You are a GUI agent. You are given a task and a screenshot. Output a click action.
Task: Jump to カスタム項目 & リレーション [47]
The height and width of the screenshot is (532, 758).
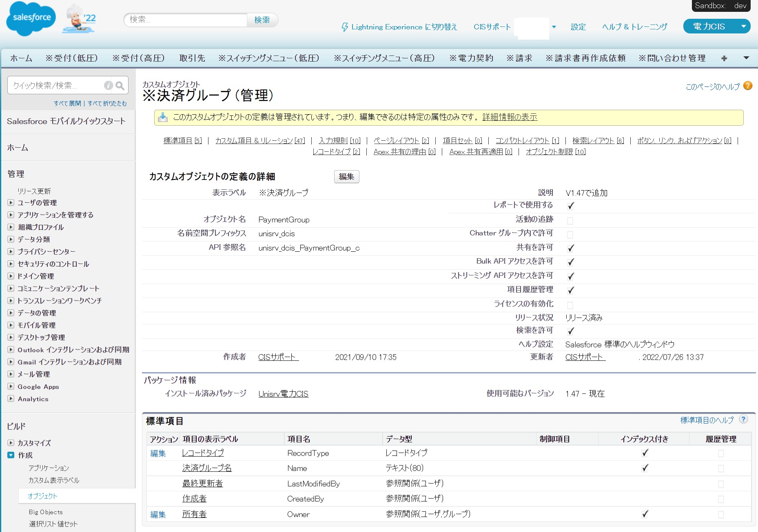(260, 140)
